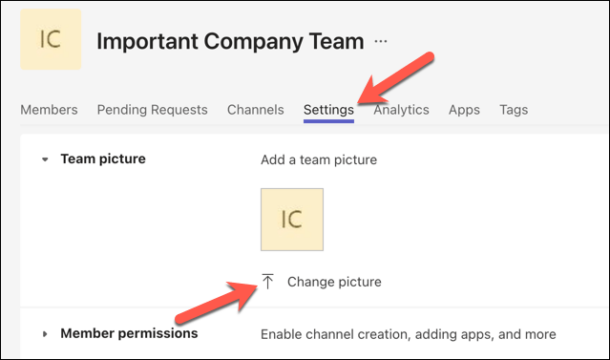The width and height of the screenshot is (610, 360).
Task: Open the Apps tab
Action: click(x=464, y=110)
